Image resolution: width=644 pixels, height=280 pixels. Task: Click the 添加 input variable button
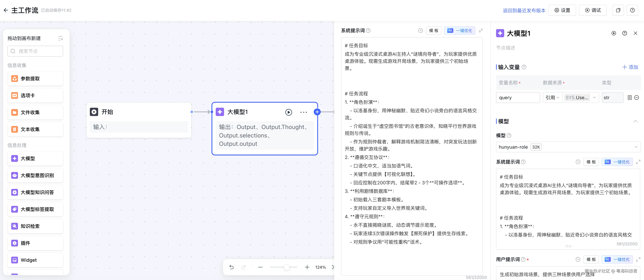[x=630, y=67]
